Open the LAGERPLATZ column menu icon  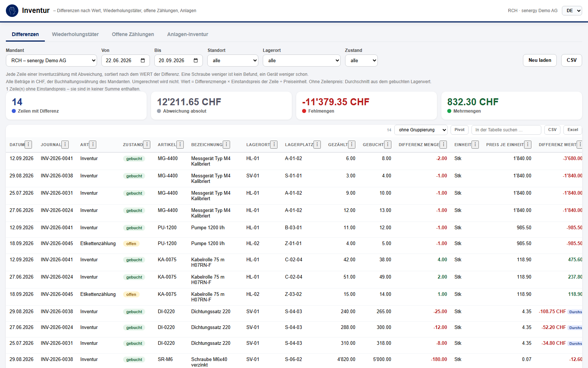(317, 145)
